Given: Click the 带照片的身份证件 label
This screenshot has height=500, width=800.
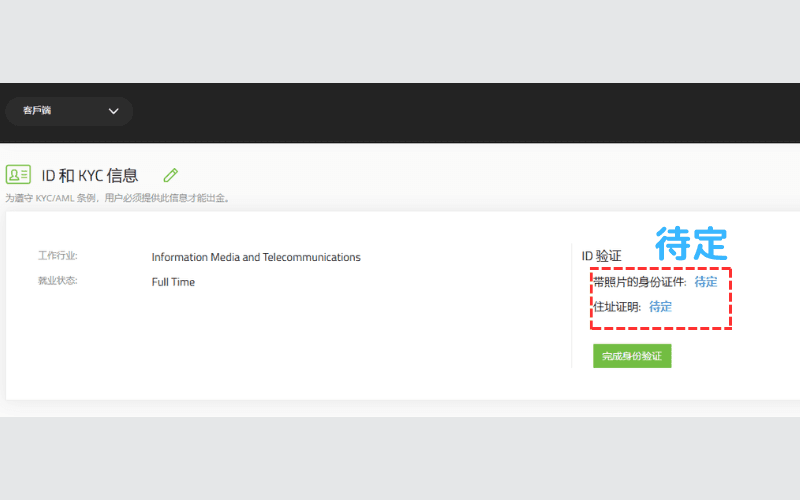Looking at the screenshot, I should tap(640, 282).
